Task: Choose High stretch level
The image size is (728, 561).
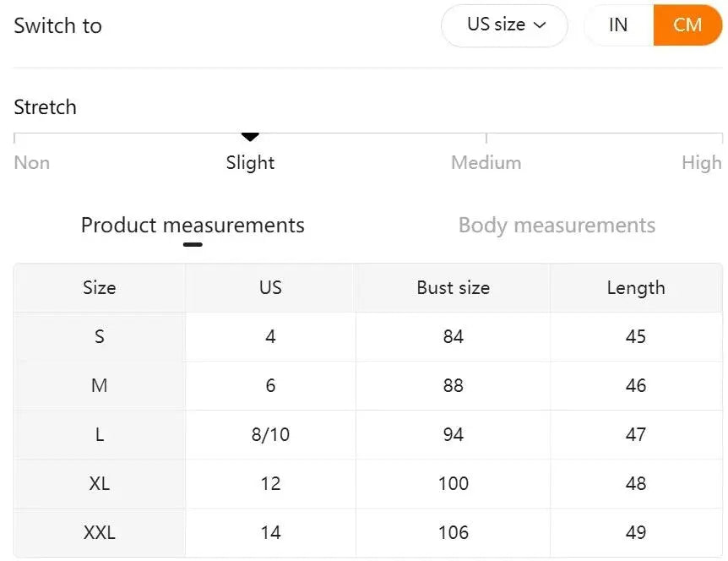Action: pyautogui.click(x=702, y=162)
